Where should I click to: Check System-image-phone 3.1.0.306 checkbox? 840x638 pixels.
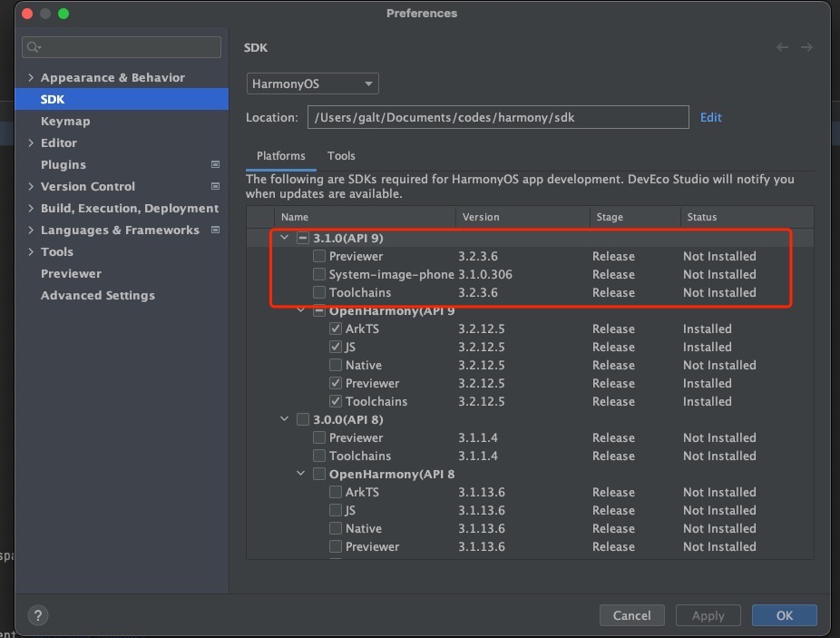point(319,274)
